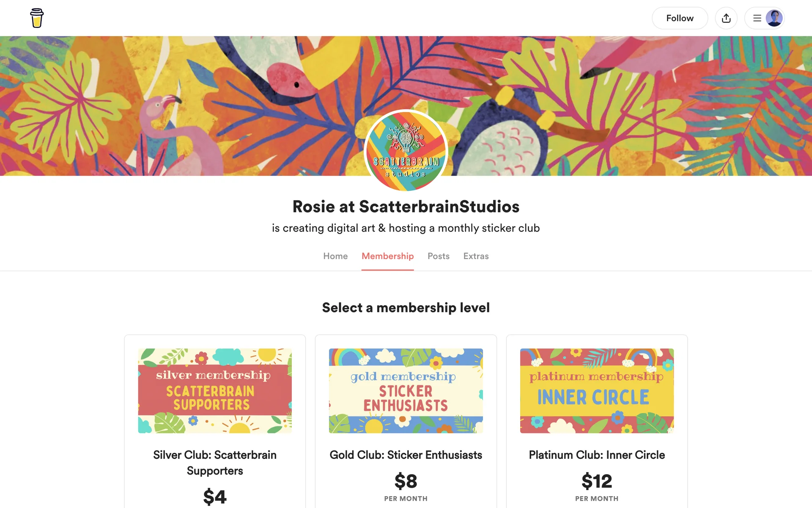The image size is (812, 508).
Task: Click Silver Club: Scatterbrain Supporters title
Action: pyautogui.click(x=215, y=462)
